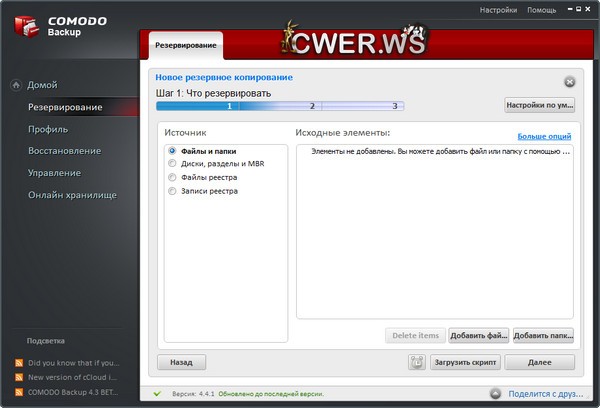
Task: Choose the Файлы реестра radio option
Action: [x=173, y=177]
